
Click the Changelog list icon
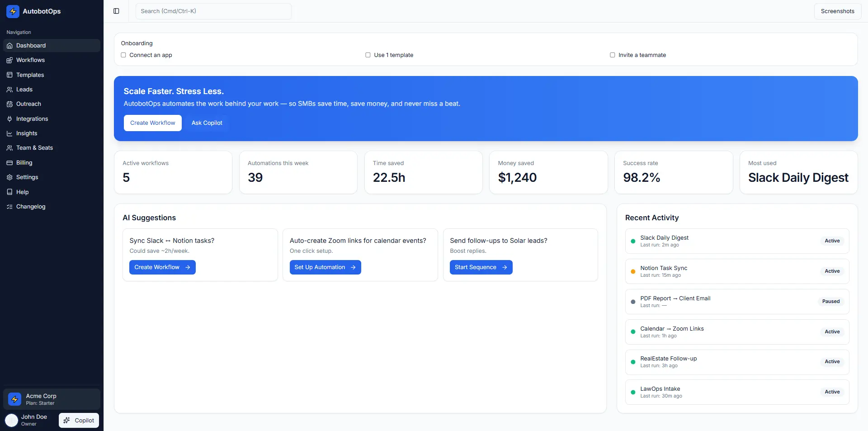tap(9, 207)
